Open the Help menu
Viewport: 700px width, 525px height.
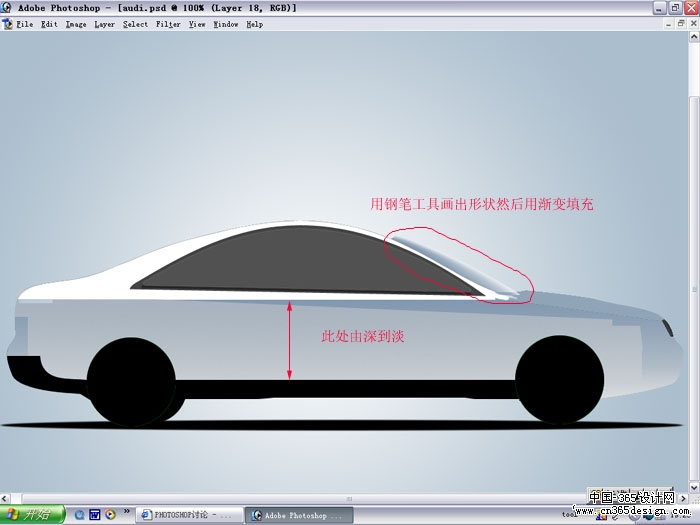[x=254, y=24]
